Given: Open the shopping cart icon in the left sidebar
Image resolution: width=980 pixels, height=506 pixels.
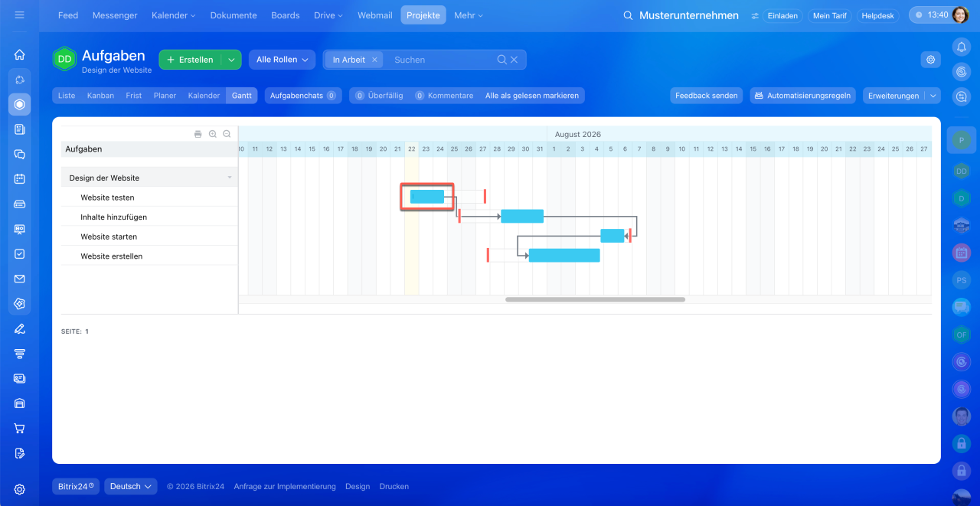Looking at the screenshot, I should click(20, 428).
